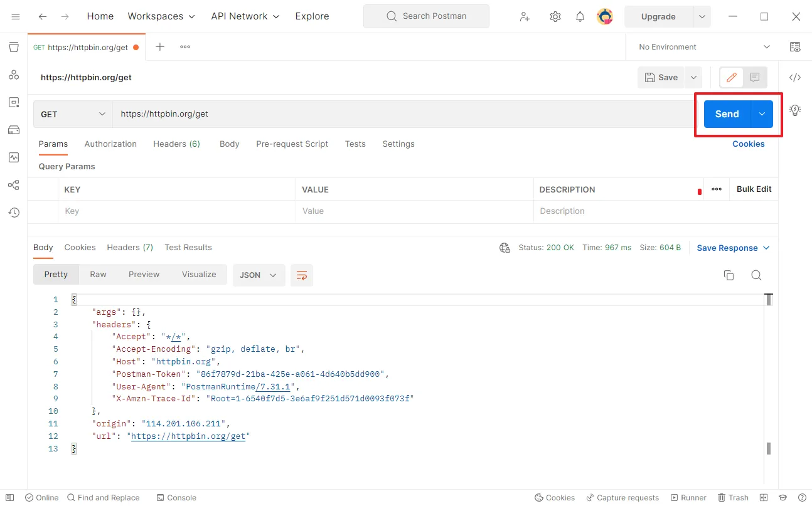Open Bulk Edit for query params
The height and width of the screenshot is (506, 812).
754,189
